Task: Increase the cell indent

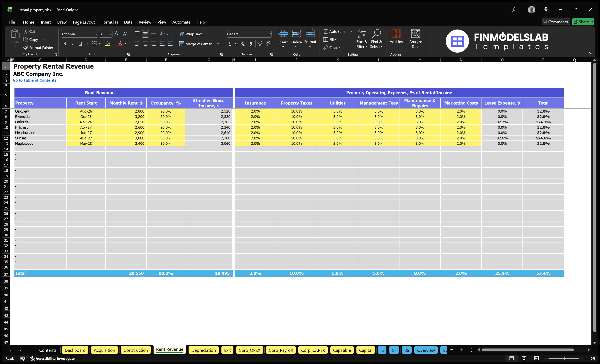Action: pos(170,44)
